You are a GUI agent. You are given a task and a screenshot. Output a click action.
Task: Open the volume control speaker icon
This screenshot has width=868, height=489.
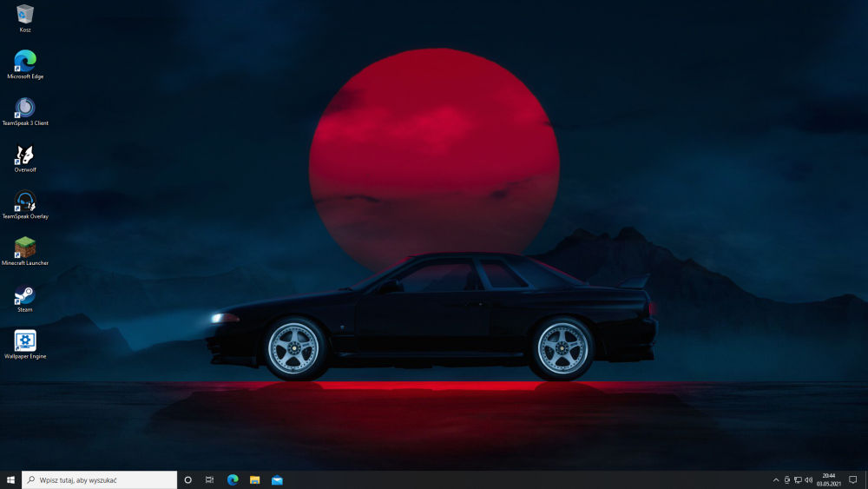point(809,479)
